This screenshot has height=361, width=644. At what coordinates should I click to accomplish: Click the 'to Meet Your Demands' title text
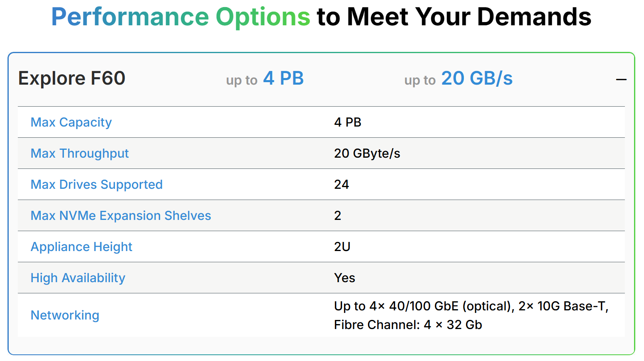[454, 17]
